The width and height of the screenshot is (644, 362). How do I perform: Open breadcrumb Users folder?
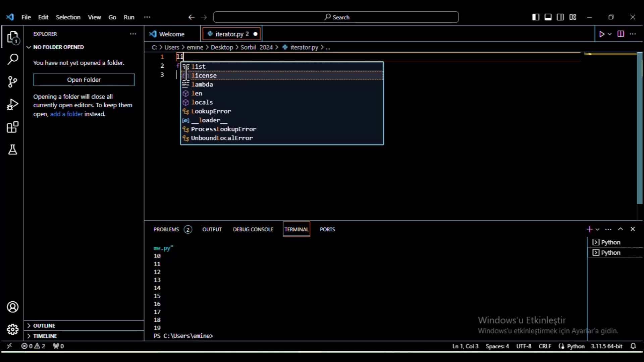pos(172,47)
